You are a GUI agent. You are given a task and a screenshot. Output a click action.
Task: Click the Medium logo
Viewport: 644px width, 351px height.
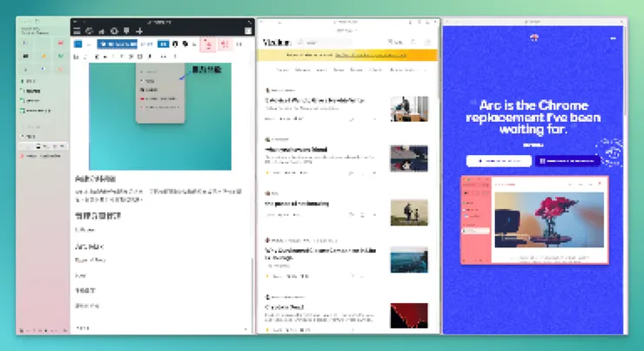click(x=277, y=43)
